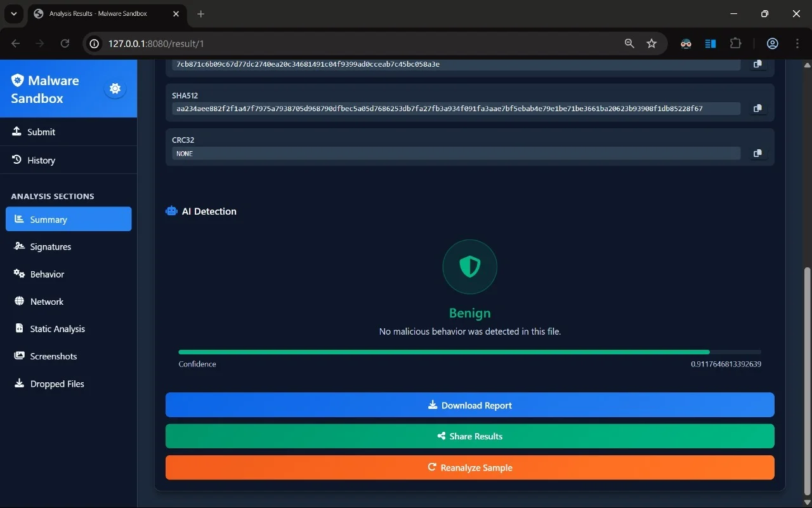Close the Analysis Results browser tab

(x=175, y=13)
